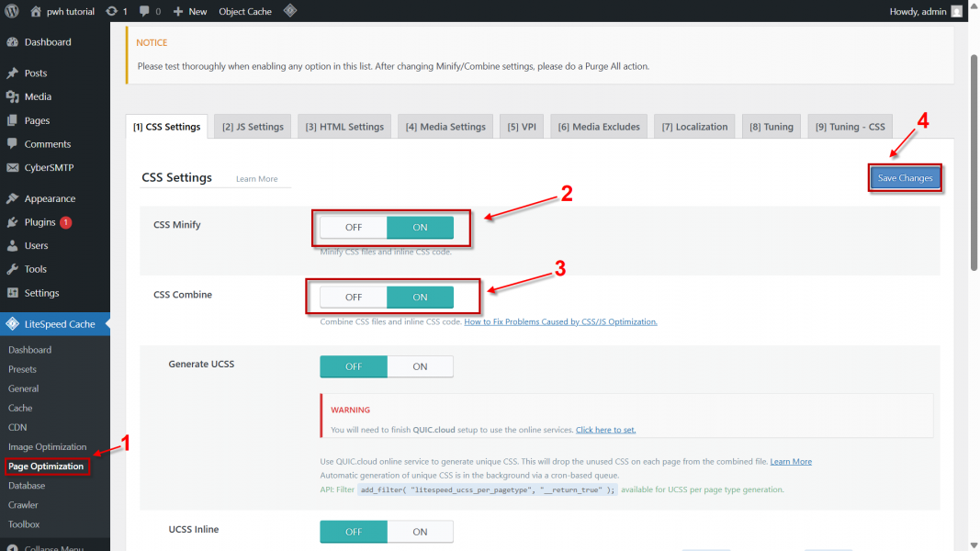Click the Settings icon in sidebar

[13, 293]
